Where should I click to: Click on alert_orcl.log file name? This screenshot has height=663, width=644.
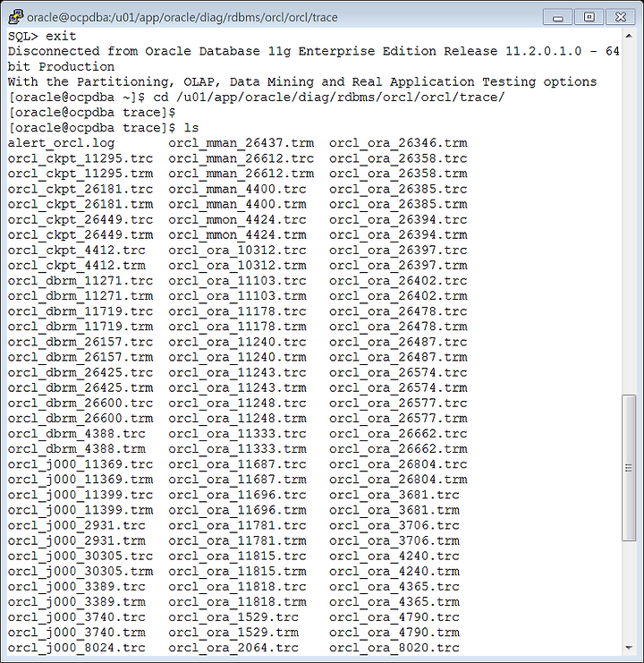tap(62, 143)
